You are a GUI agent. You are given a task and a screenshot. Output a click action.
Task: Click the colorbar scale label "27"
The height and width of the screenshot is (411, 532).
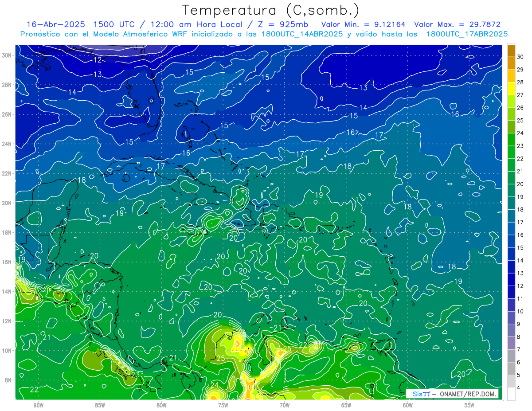pos(520,94)
